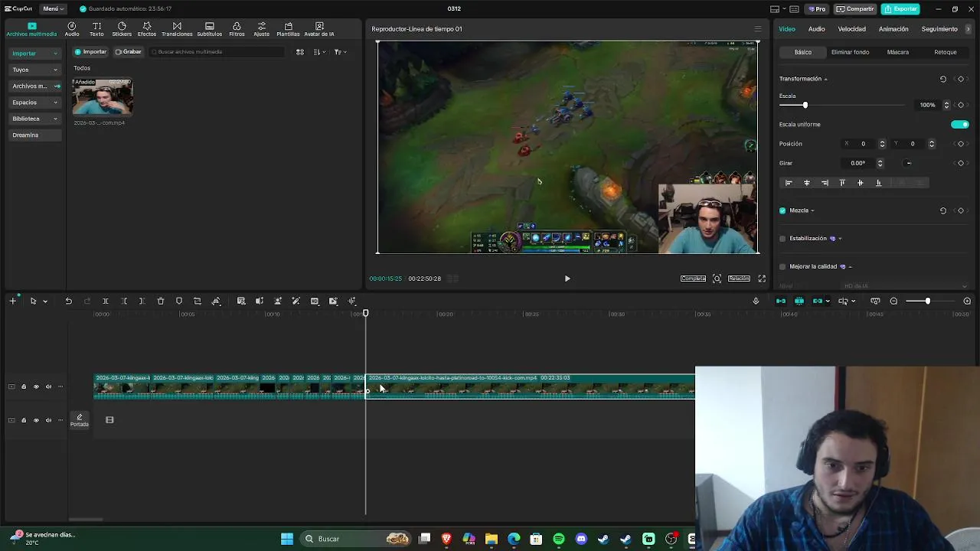The image size is (980, 551).
Task: Expand the Importar sidebar section
Action: click(x=35, y=54)
